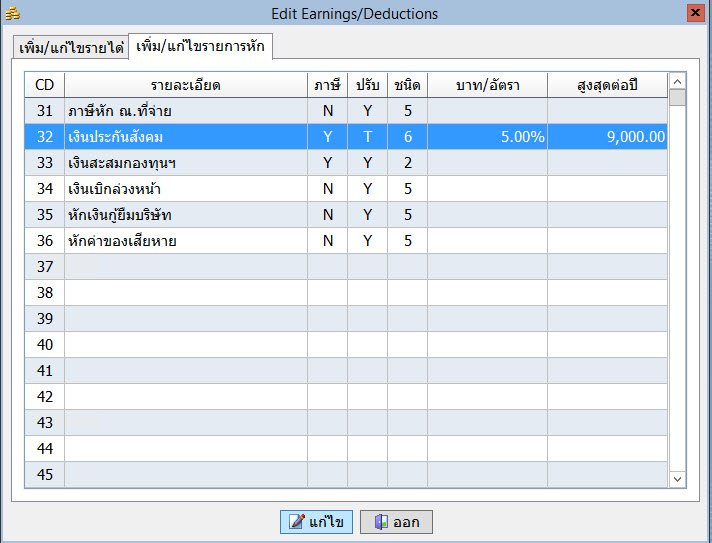Click the 9,000.00 yearly maximum cell

607,136
